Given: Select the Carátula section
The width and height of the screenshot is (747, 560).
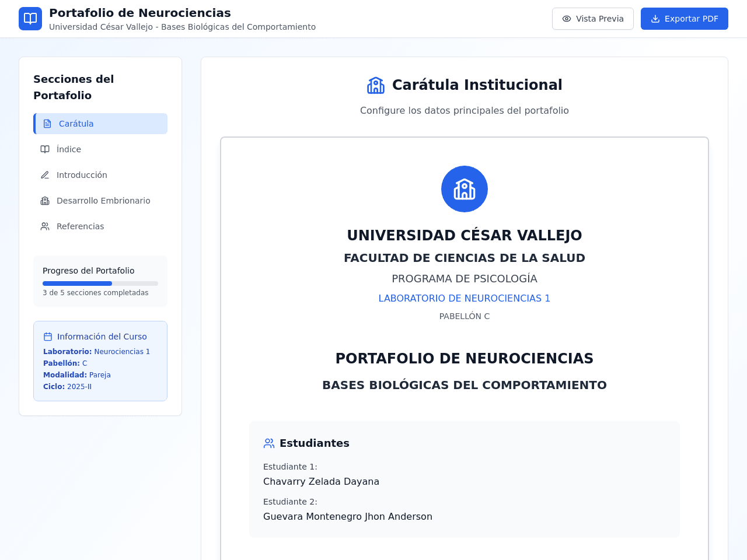Looking at the screenshot, I should pos(100,124).
